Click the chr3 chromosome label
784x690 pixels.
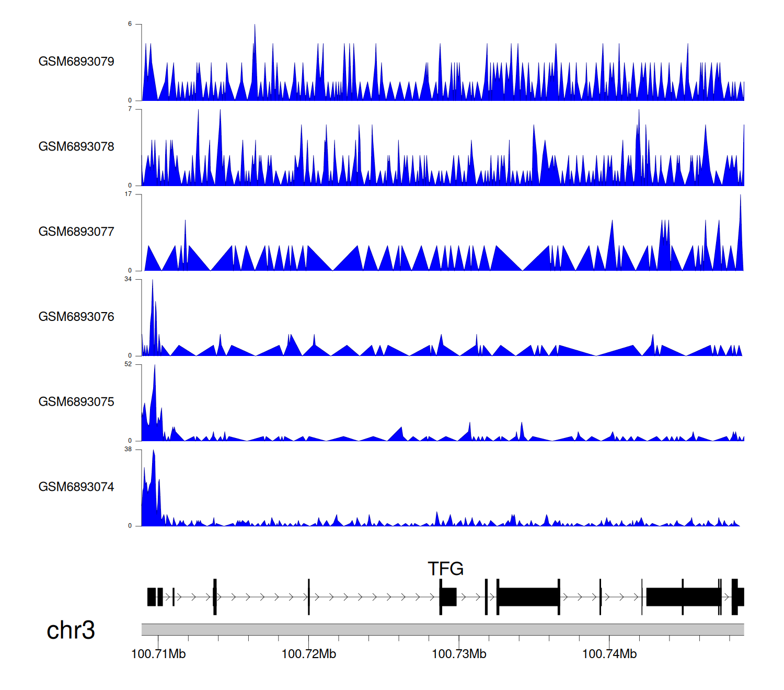tap(71, 630)
